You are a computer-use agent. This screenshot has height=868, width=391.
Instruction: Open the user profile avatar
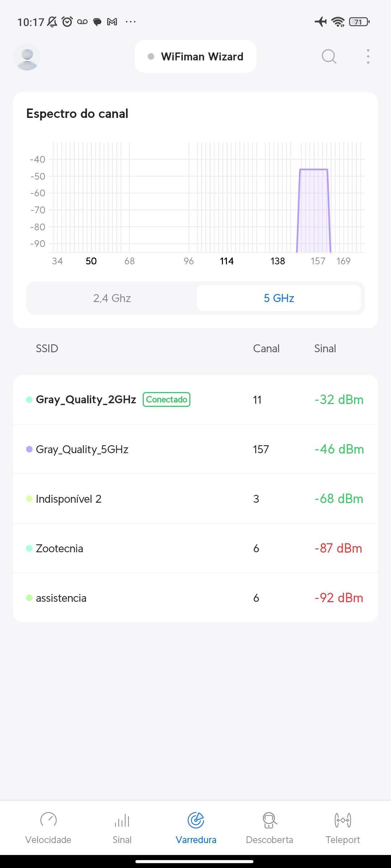(27, 57)
